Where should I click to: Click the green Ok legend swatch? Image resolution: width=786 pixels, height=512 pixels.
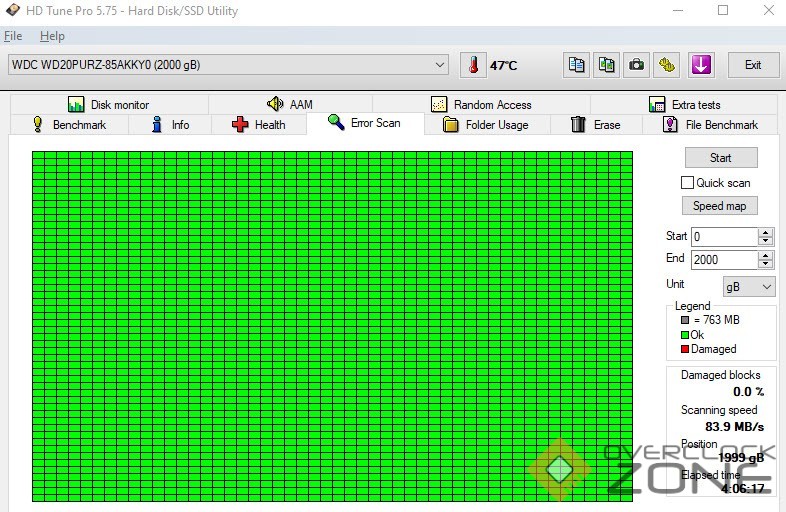click(685, 335)
